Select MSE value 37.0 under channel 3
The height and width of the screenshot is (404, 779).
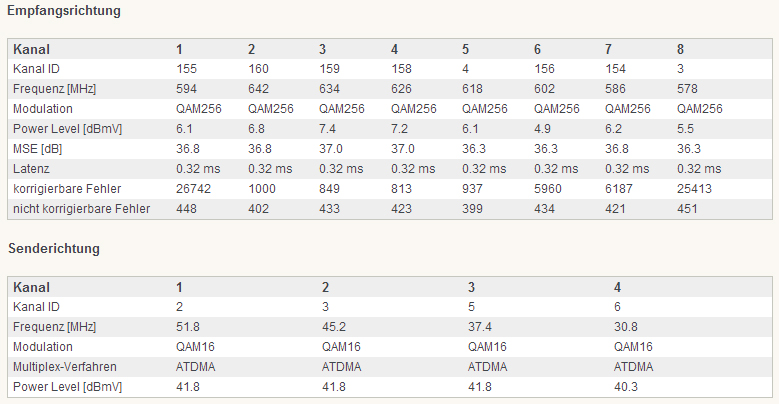[331, 149]
